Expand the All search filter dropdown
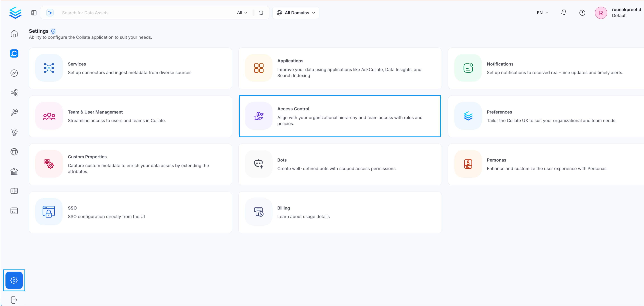644x306 pixels. click(x=242, y=13)
